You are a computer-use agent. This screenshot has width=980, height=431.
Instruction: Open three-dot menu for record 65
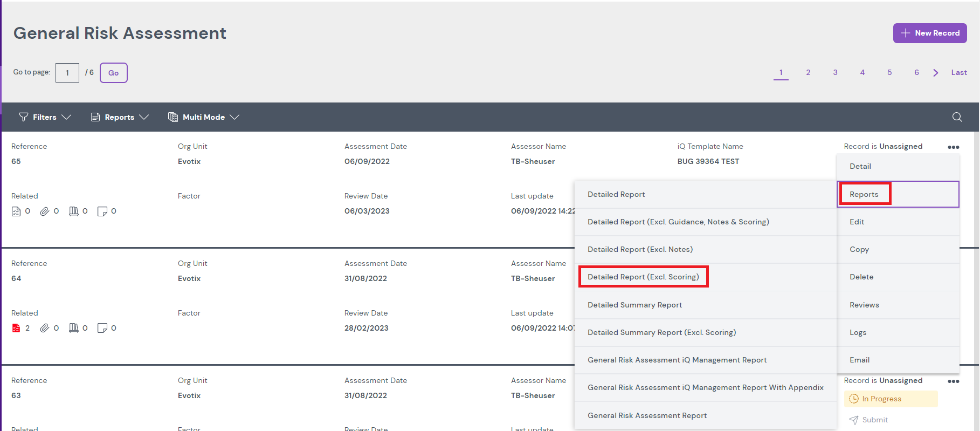click(x=953, y=147)
